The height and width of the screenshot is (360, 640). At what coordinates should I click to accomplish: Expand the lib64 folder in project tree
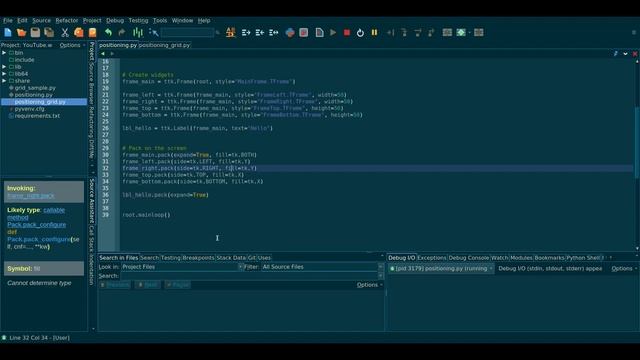point(4,74)
